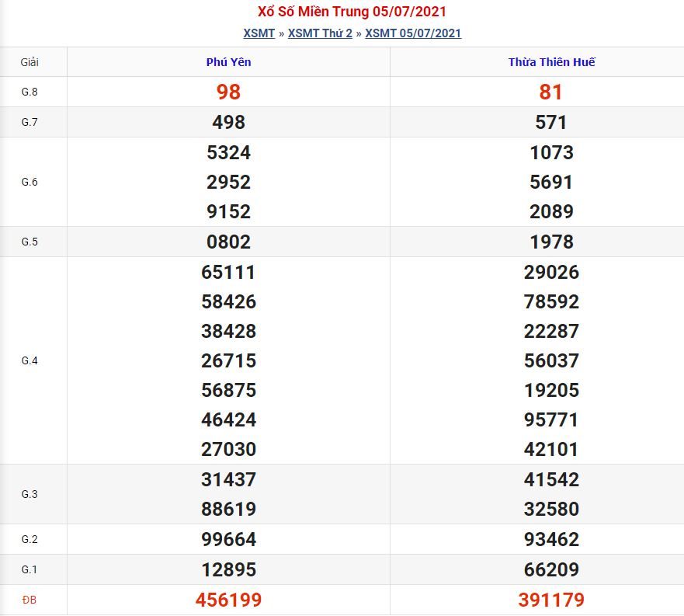Select Thừa Thiên Huế G.7 number 571

tap(551, 122)
